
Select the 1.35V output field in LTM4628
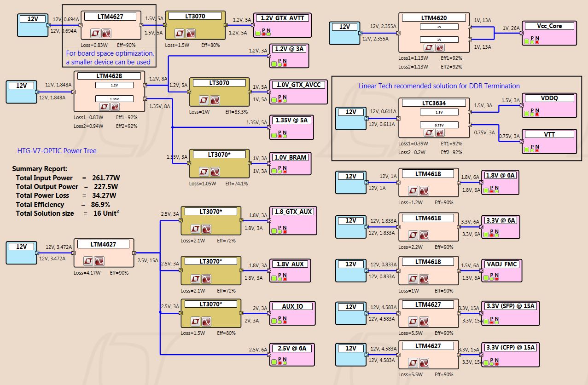tap(114, 98)
